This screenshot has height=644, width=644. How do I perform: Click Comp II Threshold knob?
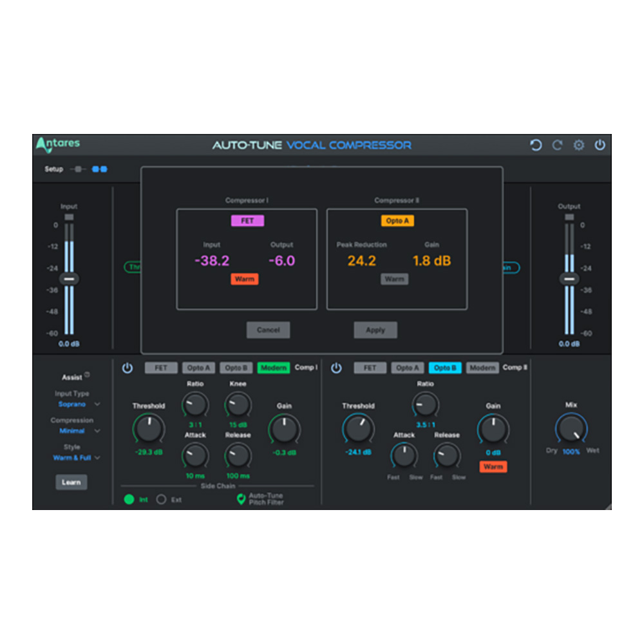pos(358,428)
